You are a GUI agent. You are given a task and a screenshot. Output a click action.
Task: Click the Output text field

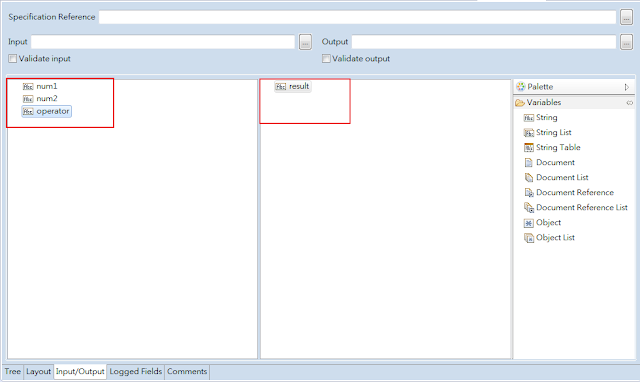pos(484,42)
